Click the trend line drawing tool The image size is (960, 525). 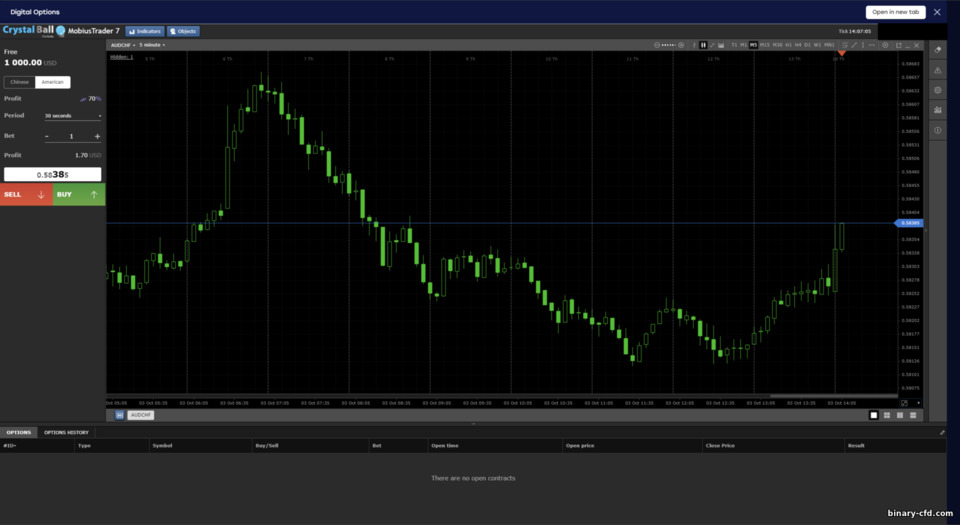854,45
